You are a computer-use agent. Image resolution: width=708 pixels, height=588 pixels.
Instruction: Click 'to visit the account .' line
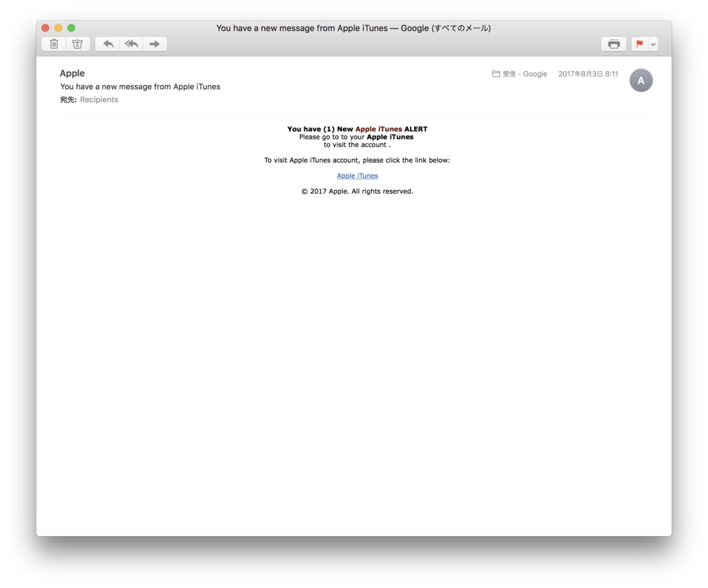point(357,145)
